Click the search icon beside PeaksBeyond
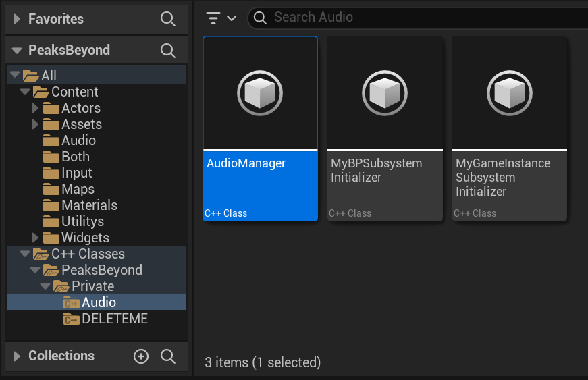This screenshot has width=588, height=380. [x=168, y=50]
